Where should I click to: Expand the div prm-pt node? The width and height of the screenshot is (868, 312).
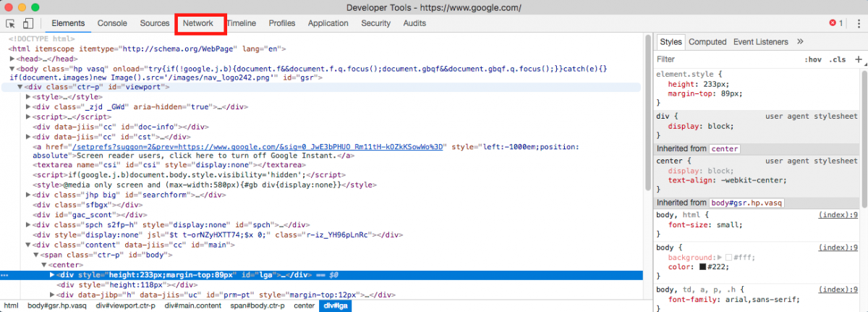click(51, 295)
